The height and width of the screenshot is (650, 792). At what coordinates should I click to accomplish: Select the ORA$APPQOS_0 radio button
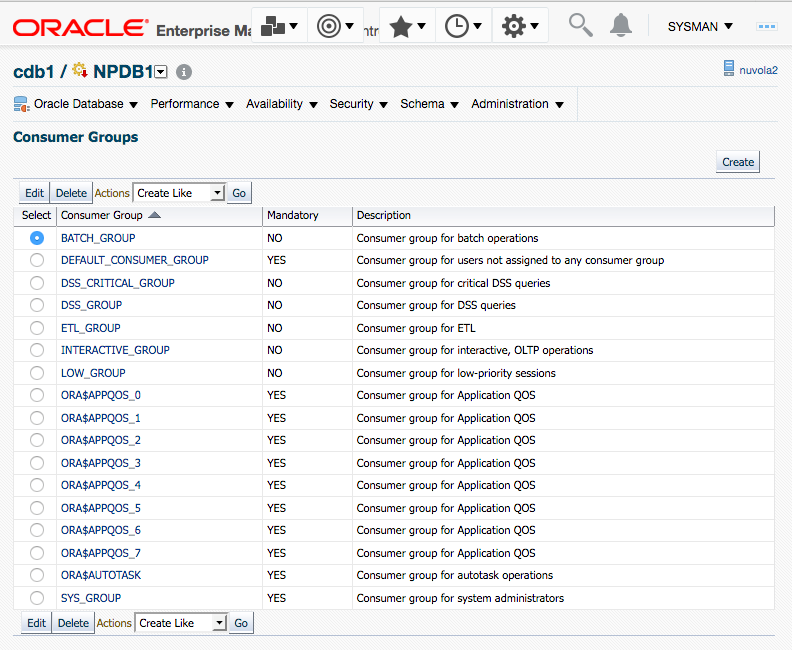[x=37, y=395]
